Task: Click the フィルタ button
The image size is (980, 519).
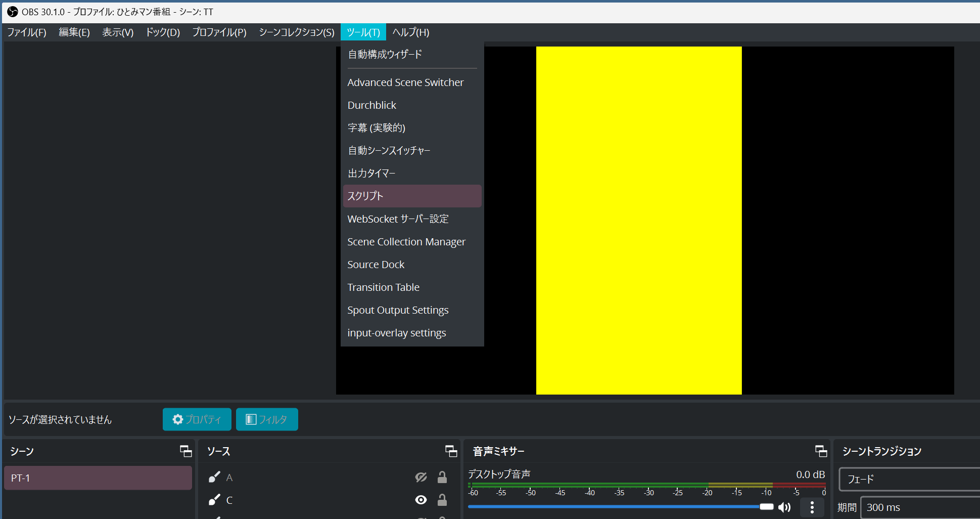Action: point(267,419)
